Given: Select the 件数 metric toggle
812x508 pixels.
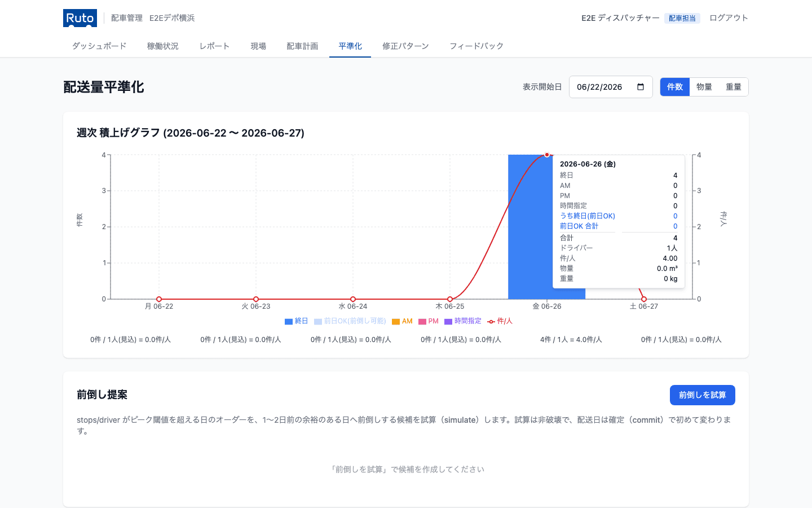Looking at the screenshot, I should coord(675,87).
